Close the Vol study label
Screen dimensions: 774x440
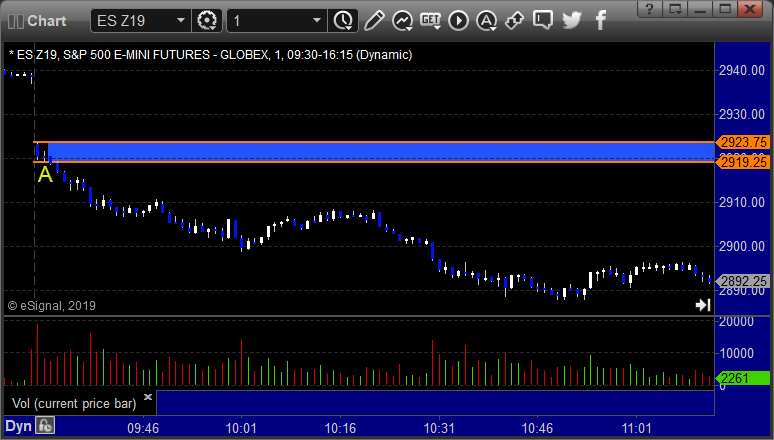pos(148,397)
